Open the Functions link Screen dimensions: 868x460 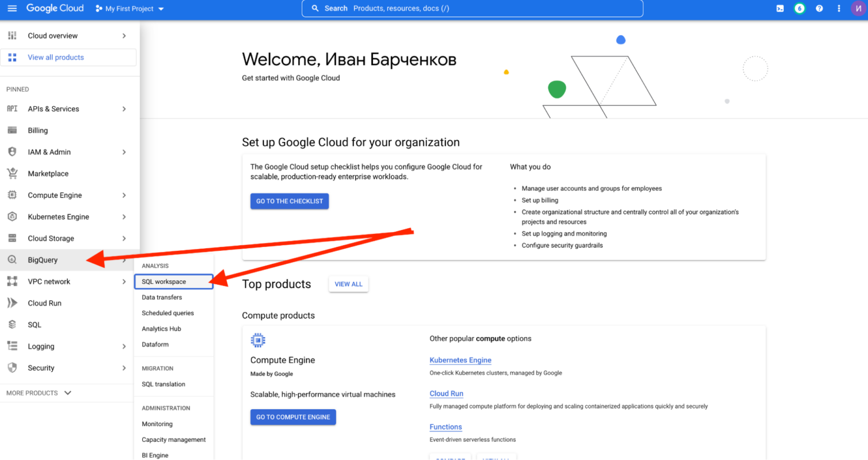click(445, 427)
